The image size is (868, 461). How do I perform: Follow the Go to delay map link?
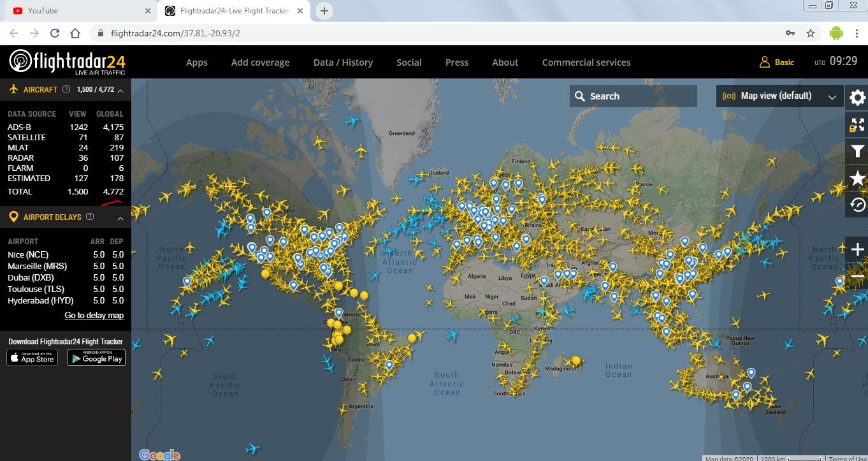click(x=94, y=316)
